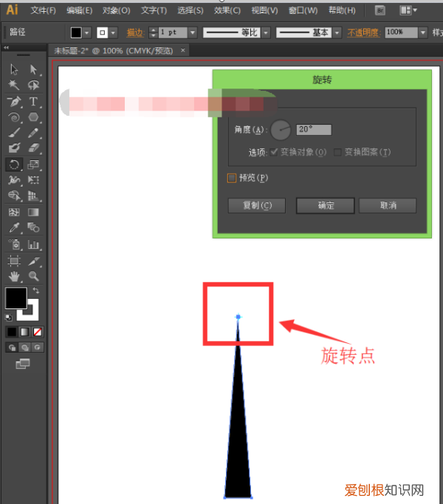Screen dimensions: 443x504
Task: Toggle the 变换对象 checkbox
Action: pyautogui.click(x=275, y=152)
